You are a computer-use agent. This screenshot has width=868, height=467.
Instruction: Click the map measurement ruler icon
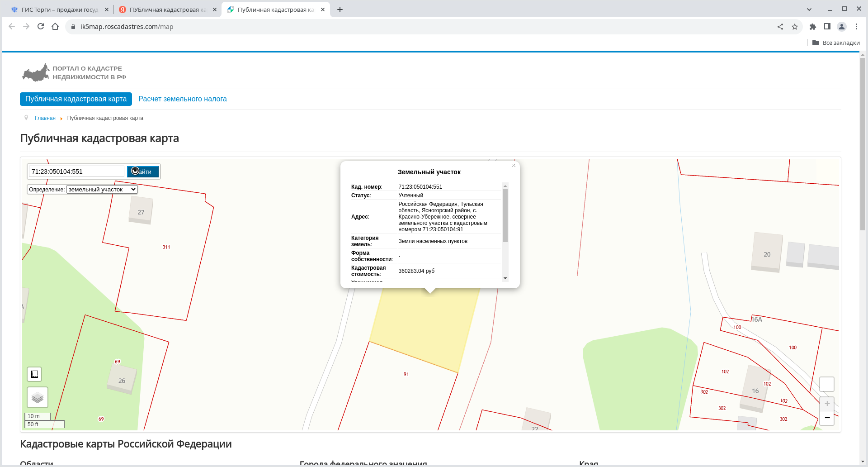click(34, 374)
